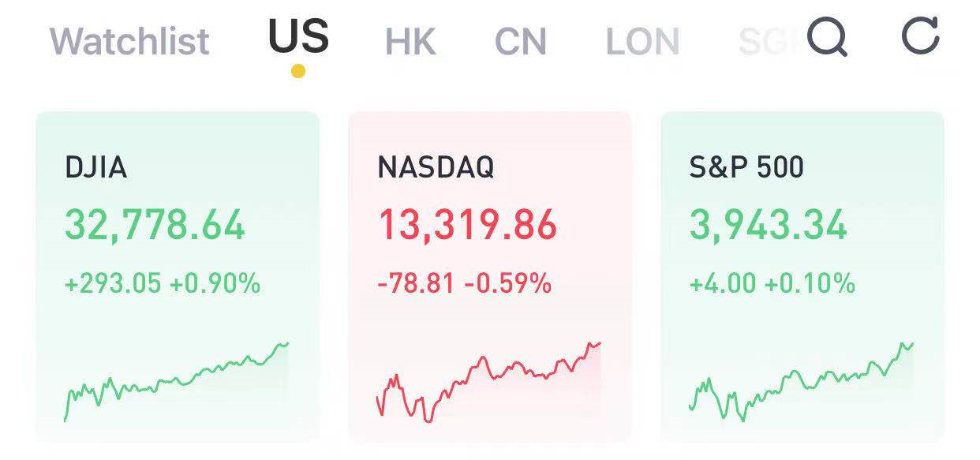This screenshot has height=460, width=980.
Task: View the red NASDAQ sparkline chart
Action: click(488, 382)
